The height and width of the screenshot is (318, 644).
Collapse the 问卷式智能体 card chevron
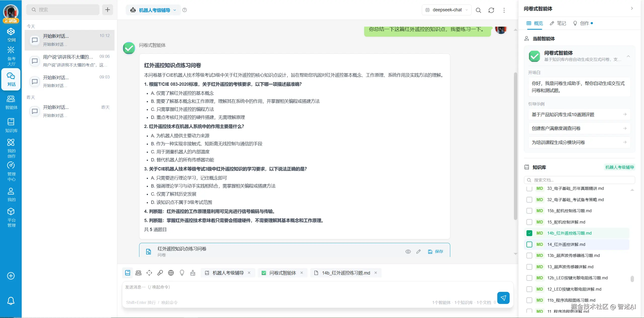[628, 56]
